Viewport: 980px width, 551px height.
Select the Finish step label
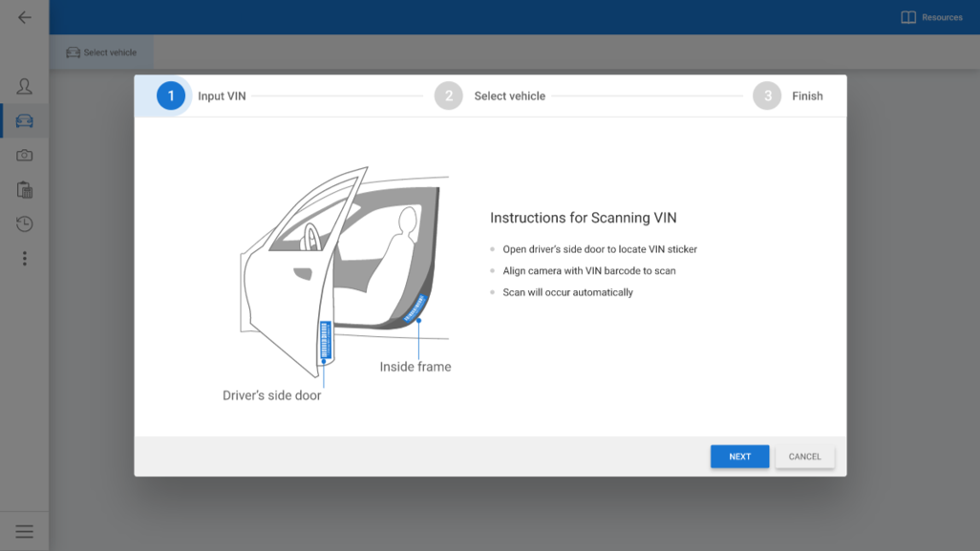pos(807,96)
